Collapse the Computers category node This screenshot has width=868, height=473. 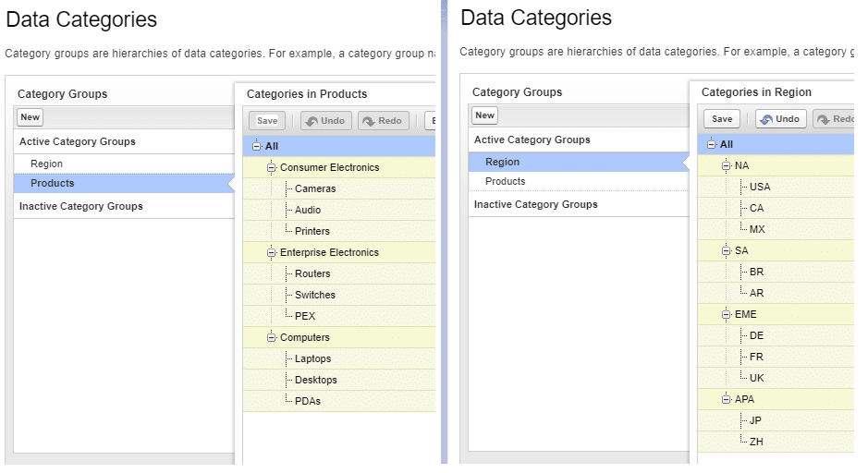point(272,338)
